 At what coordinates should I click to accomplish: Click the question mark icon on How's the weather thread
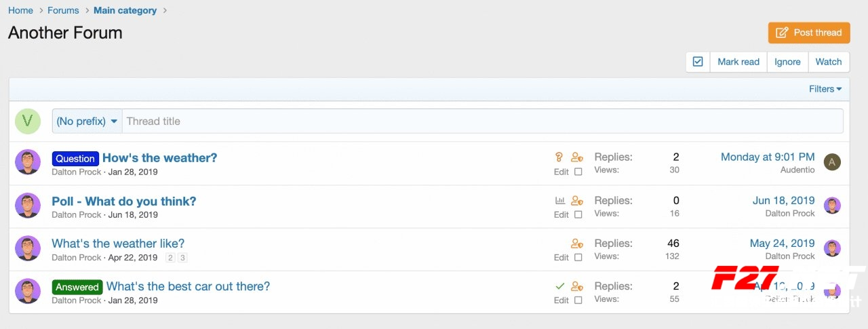[559, 157]
